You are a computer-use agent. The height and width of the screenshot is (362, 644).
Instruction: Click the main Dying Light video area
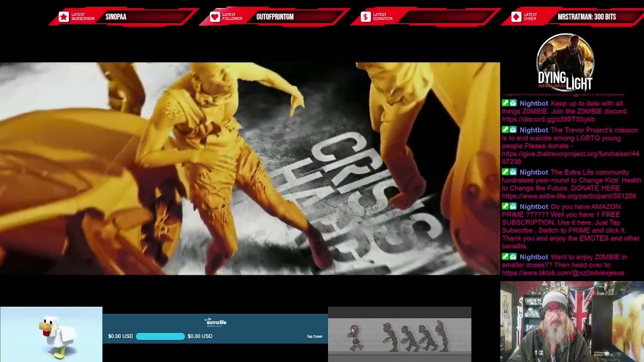click(x=250, y=168)
